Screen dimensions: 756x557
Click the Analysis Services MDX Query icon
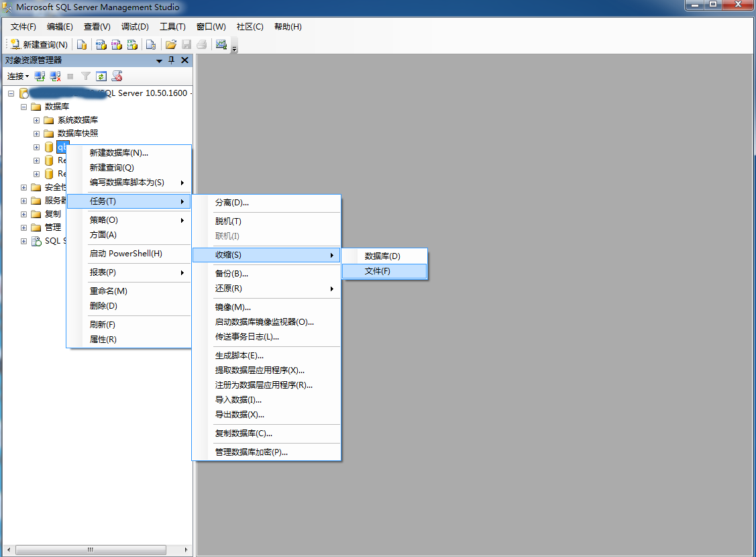(x=101, y=45)
